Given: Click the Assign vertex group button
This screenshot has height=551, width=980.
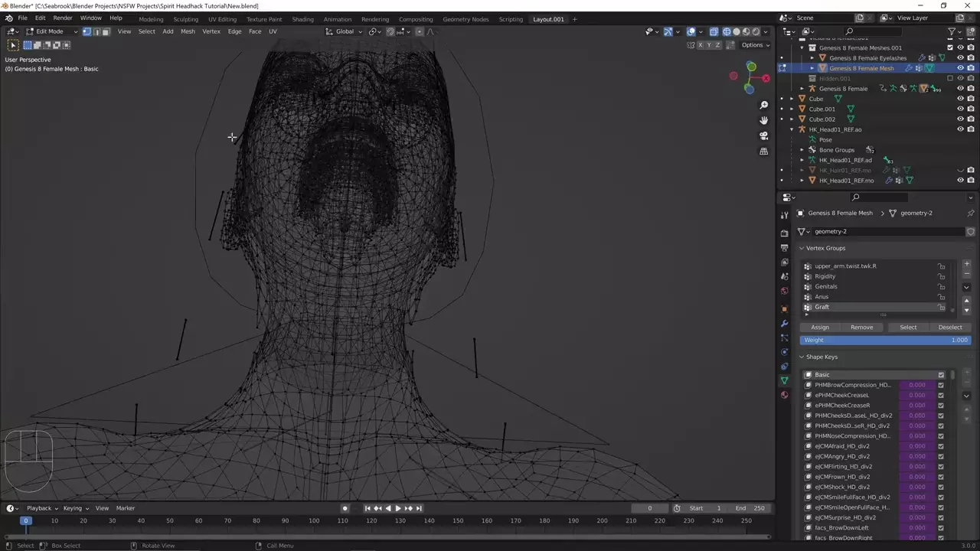Looking at the screenshot, I should (x=819, y=327).
